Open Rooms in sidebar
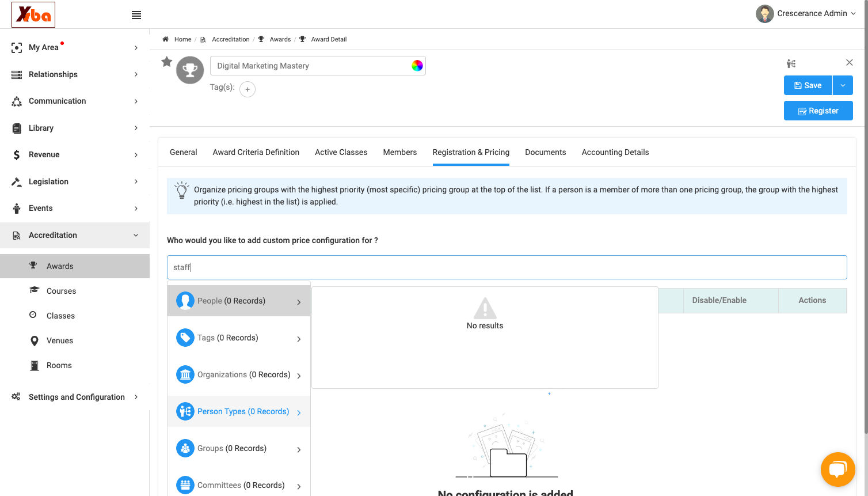 pos(75,365)
